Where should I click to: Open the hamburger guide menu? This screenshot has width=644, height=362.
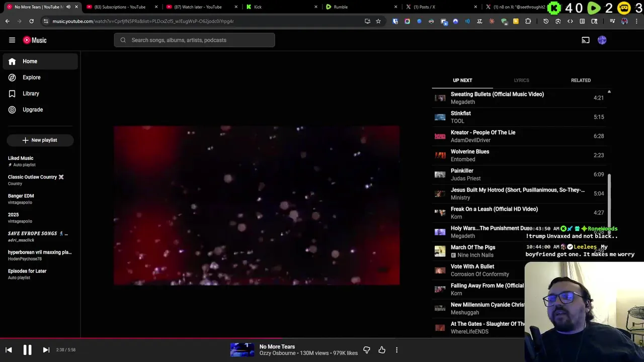click(x=12, y=40)
